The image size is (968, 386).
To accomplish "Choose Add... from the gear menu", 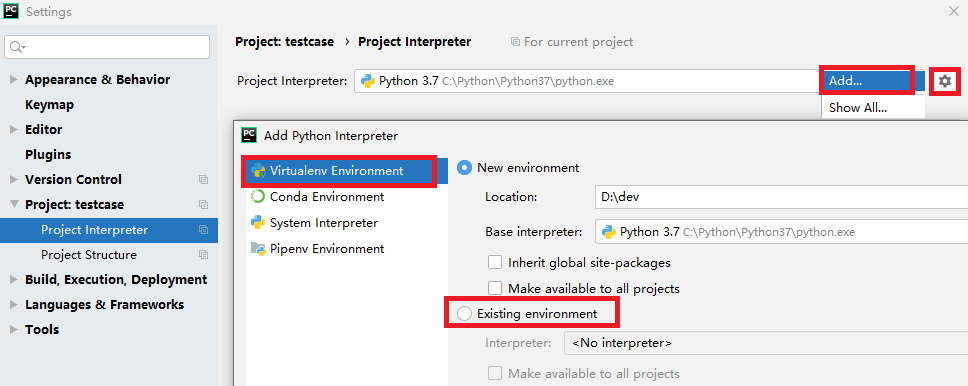I will [867, 81].
